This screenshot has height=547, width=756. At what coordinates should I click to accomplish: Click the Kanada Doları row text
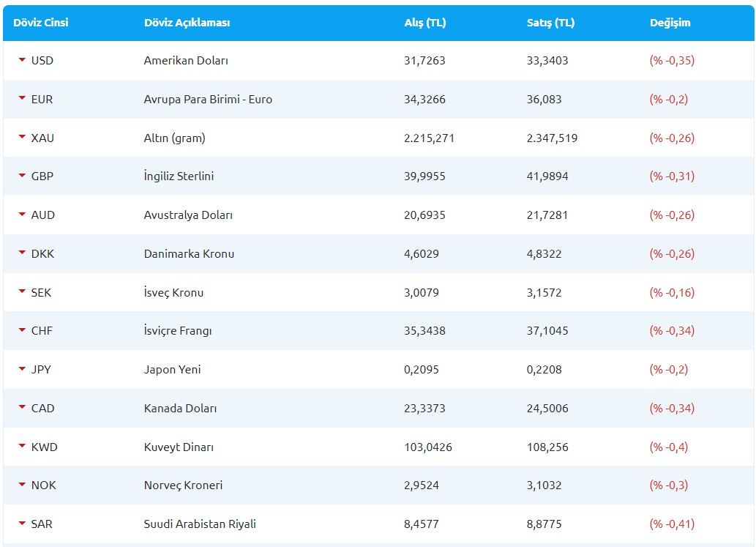(x=180, y=409)
